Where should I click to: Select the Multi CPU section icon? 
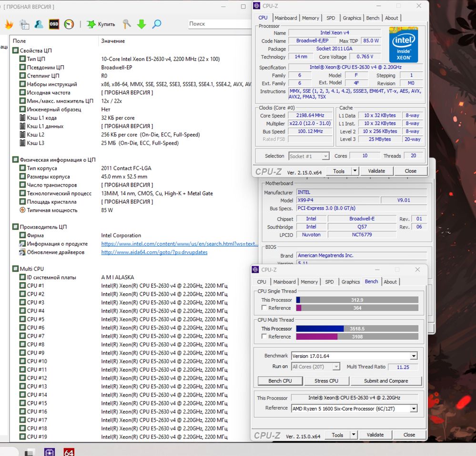(15, 269)
